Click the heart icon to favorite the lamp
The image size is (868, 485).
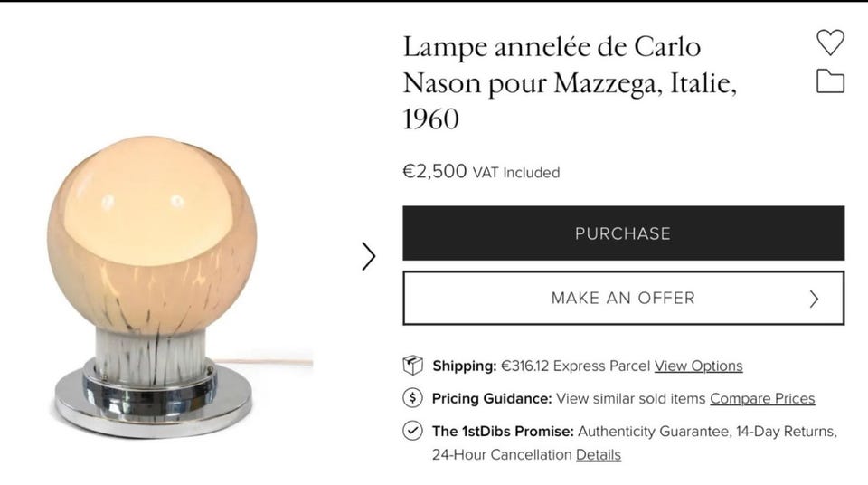[829, 43]
